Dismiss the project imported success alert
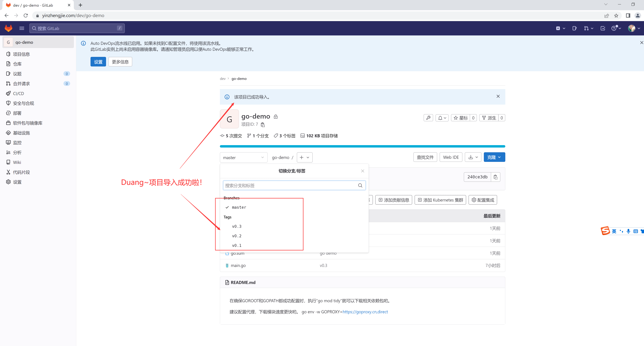This screenshot has width=644, height=346. [x=498, y=96]
